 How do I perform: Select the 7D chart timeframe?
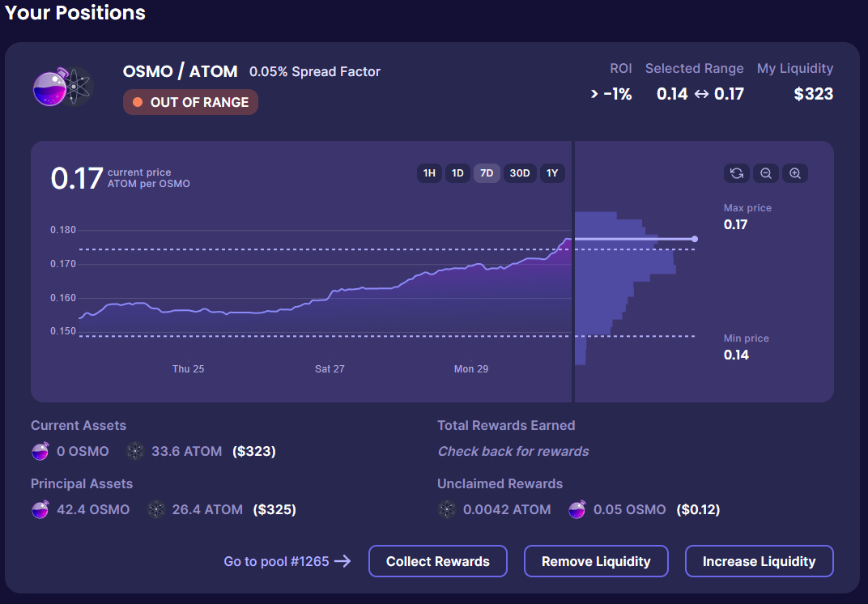pyautogui.click(x=487, y=173)
